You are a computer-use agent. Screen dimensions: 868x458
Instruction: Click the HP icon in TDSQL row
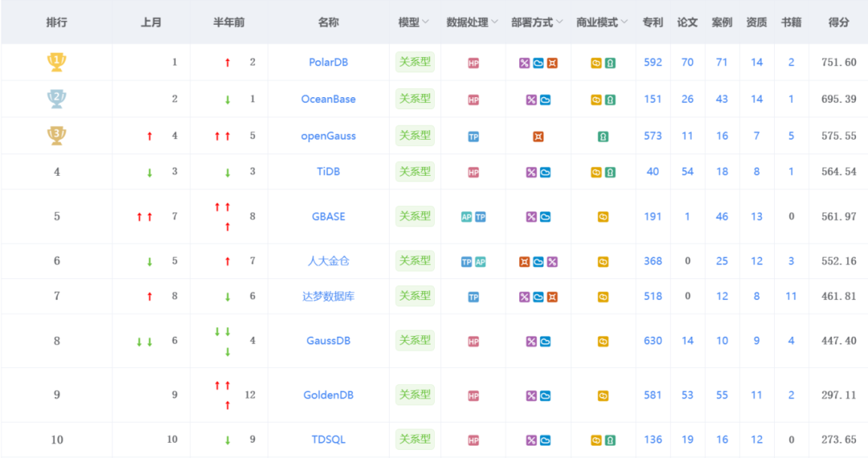tap(473, 440)
